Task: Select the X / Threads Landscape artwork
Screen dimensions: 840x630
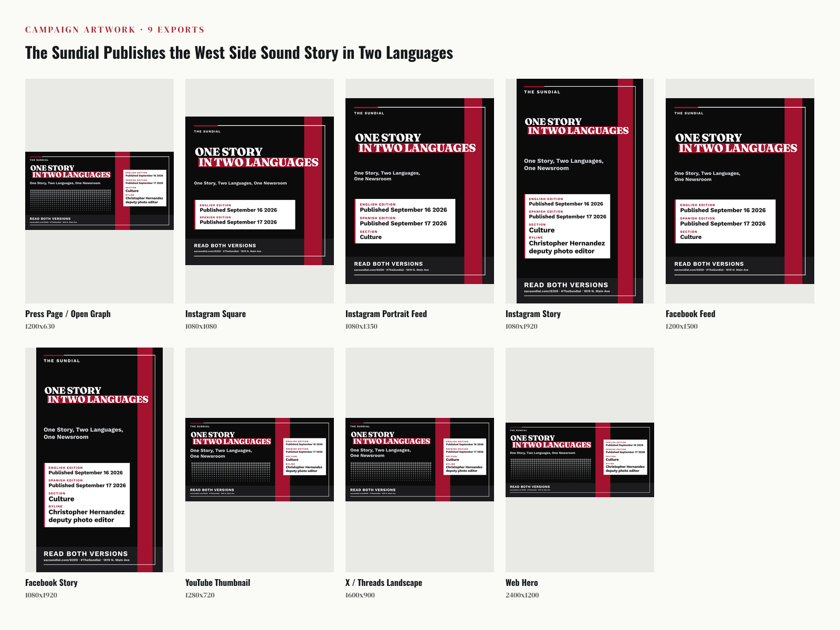Action: [419, 460]
